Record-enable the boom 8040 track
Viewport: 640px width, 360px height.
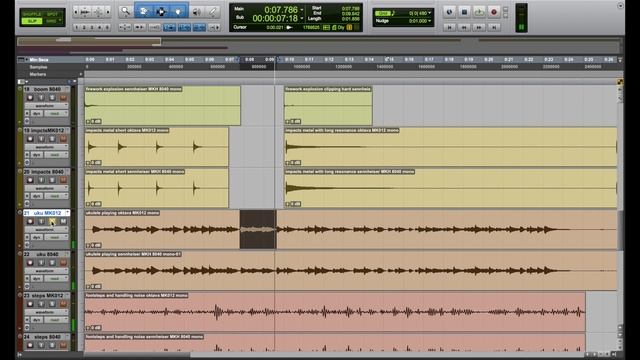pos(30,98)
